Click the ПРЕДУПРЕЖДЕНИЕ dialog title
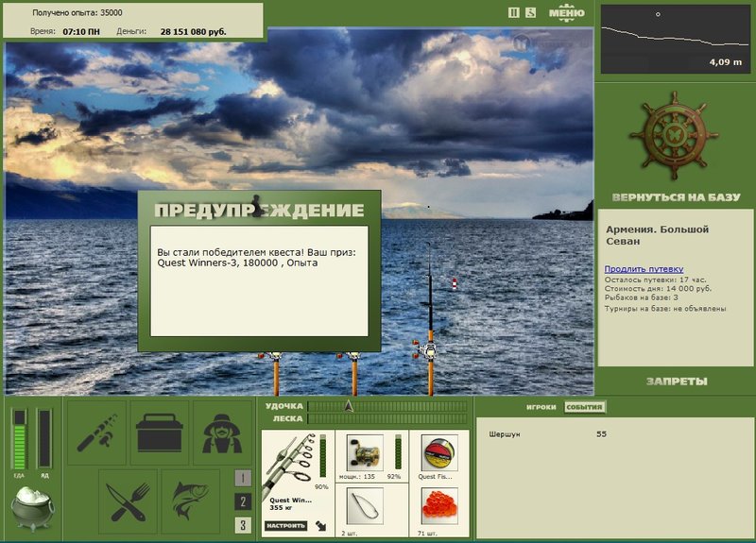Viewport: 756px width, 543px height. point(259,210)
